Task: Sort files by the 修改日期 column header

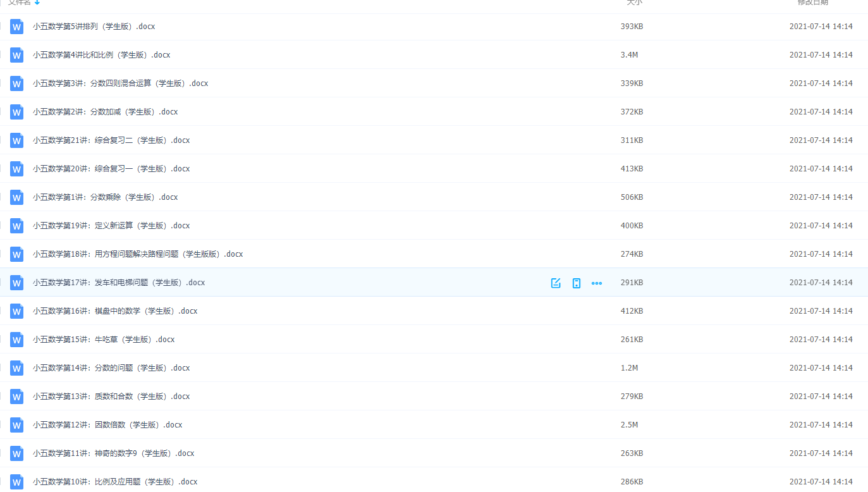Action: (812, 3)
